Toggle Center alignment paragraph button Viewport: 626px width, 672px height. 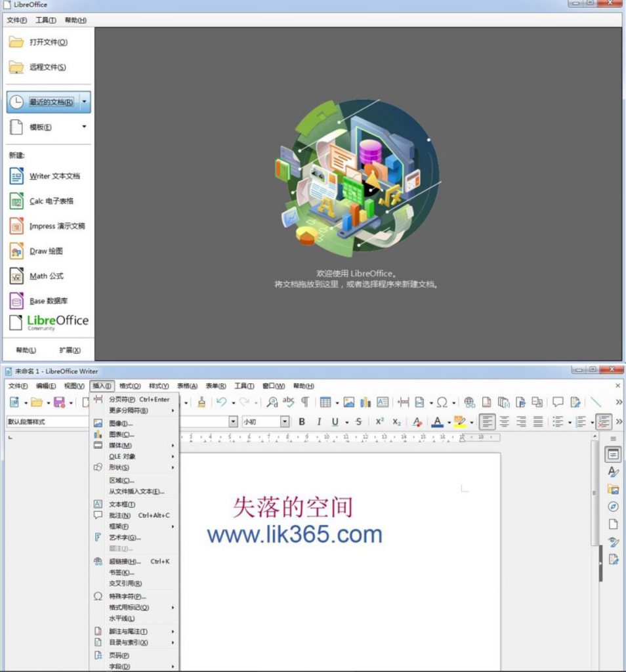pyautogui.click(x=505, y=422)
